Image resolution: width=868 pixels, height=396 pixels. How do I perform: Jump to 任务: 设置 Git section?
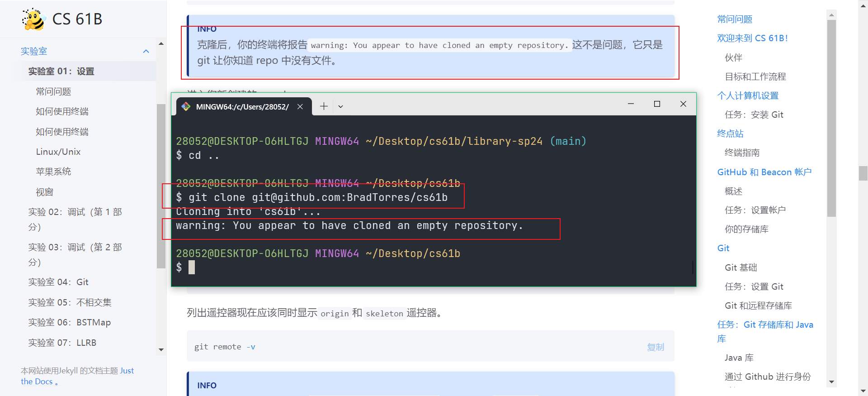click(754, 286)
